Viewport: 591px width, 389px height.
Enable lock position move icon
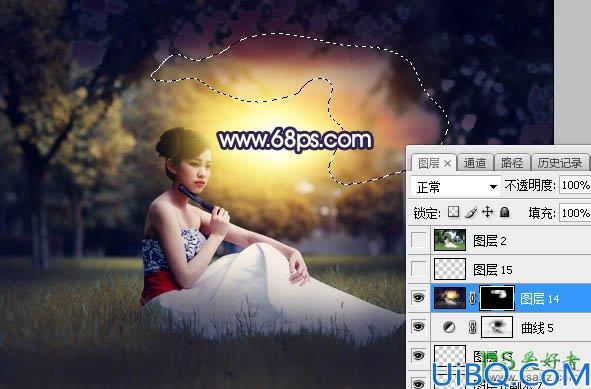(488, 212)
